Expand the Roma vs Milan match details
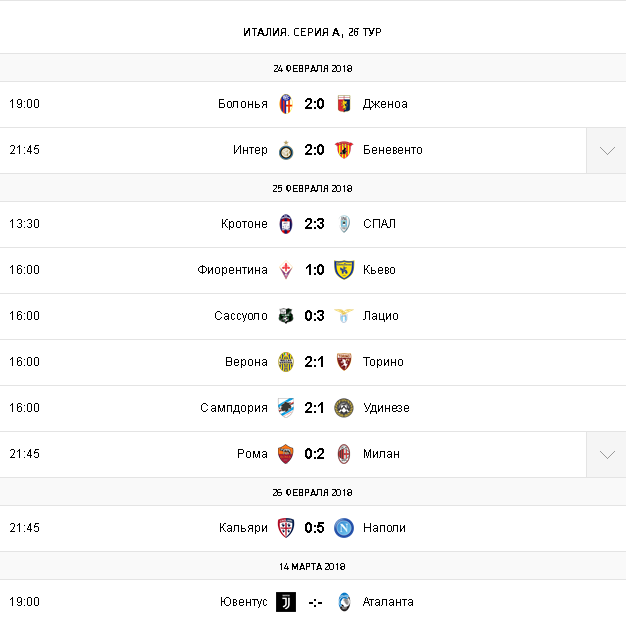This screenshot has height=623, width=626. (606, 454)
